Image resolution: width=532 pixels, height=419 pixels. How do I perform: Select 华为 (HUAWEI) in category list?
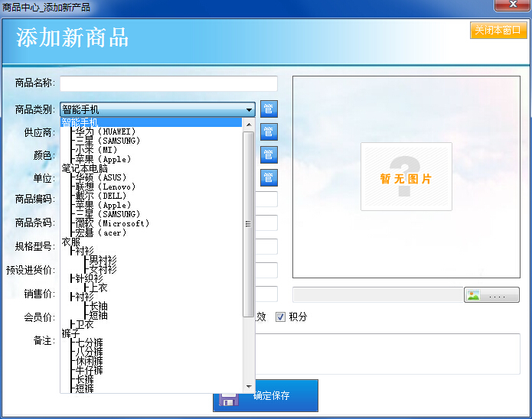point(105,132)
